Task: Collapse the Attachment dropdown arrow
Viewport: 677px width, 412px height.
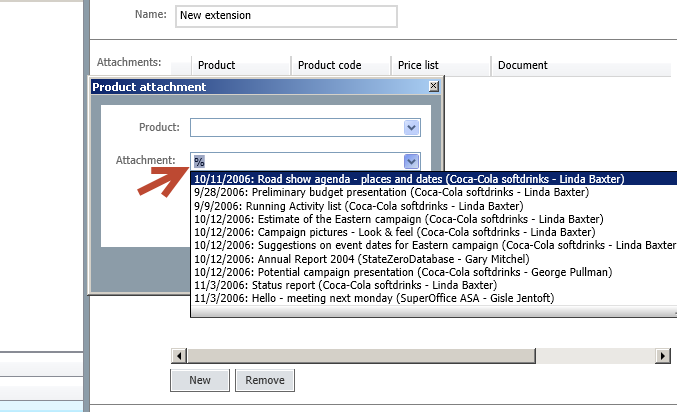Action: pyautogui.click(x=412, y=162)
